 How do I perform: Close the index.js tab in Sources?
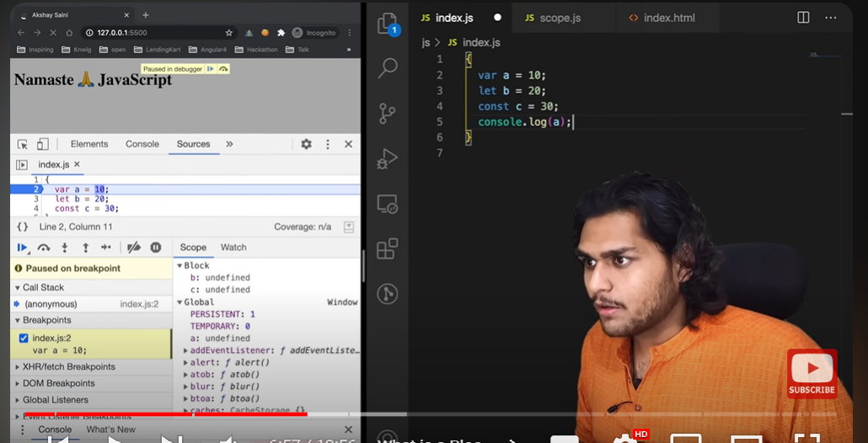click(x=77, y=164)
